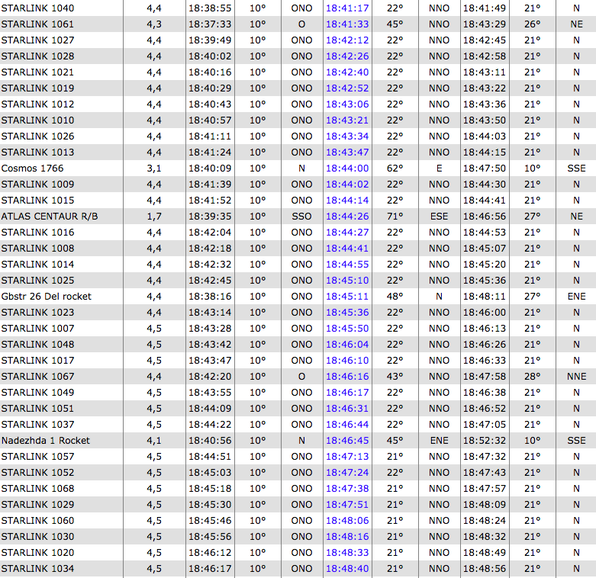Screen dimensions: 596x578
Task: Select the ESE azimuth in ATLAS CENTAUR row
Action: 439,216
